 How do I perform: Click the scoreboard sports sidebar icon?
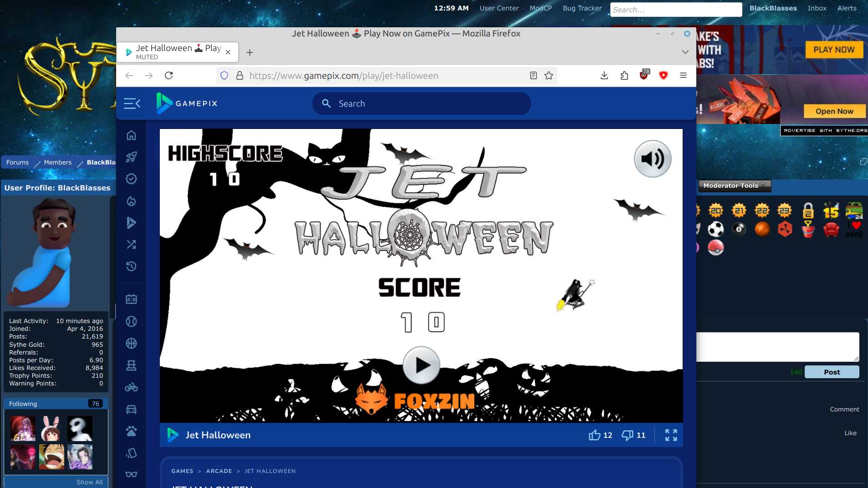[131, 299]
